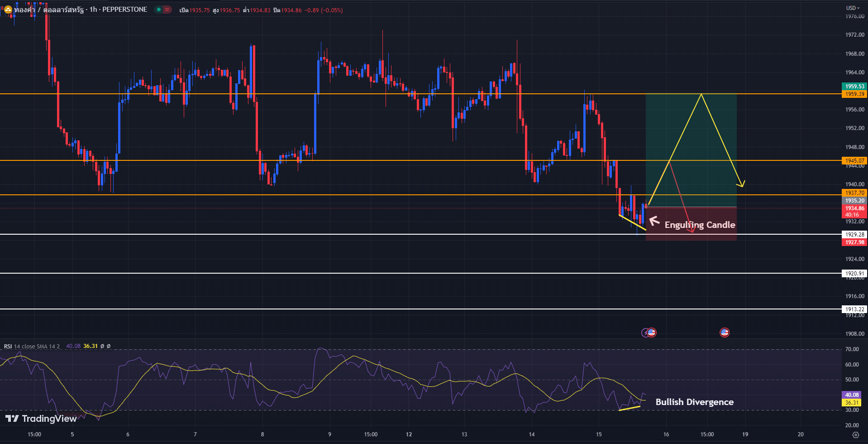Image resolution: width=868 pixels, height=444 pixels.
Task: Open the purple lightning event icon
Action: point(646,333)
